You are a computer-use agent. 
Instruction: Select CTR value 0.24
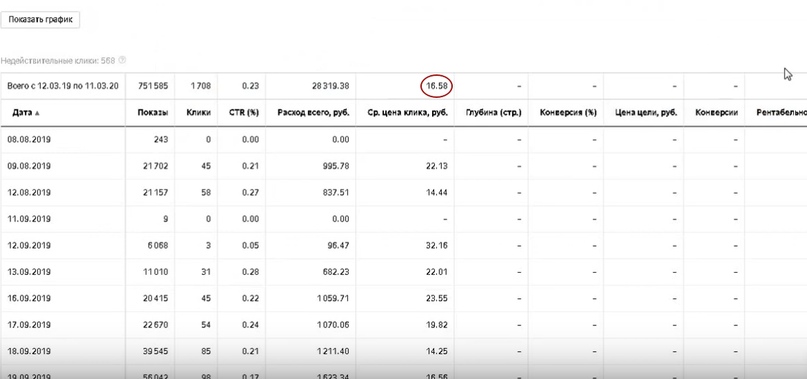(250, 325)
